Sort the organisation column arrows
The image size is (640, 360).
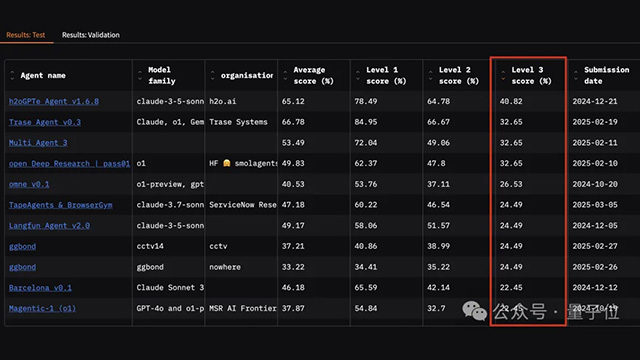click(212, 76)
